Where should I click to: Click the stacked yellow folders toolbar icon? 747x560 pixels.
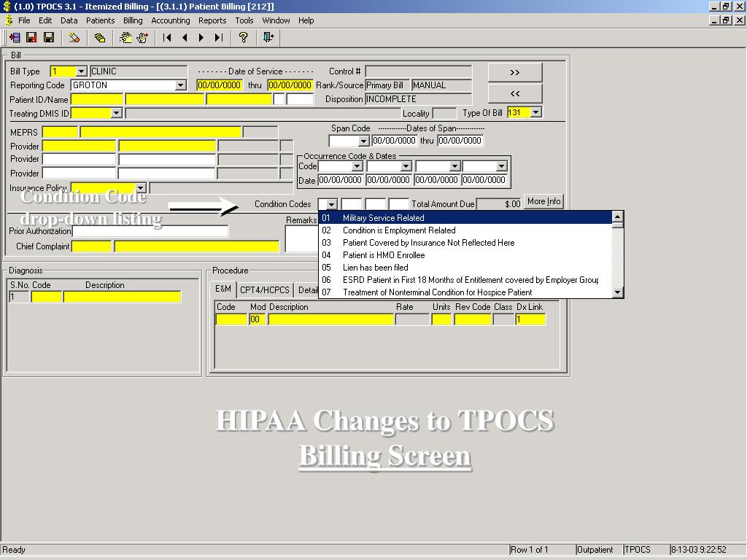[99, 38]
